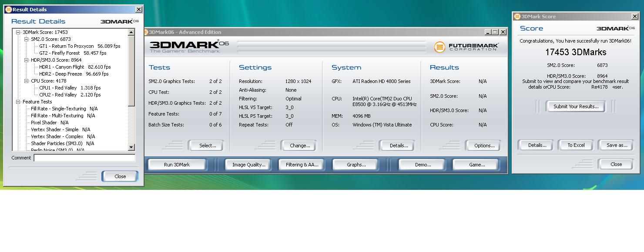
Task: Click the 3DMark Score title bar icon
Action: (x=517, y=17)
